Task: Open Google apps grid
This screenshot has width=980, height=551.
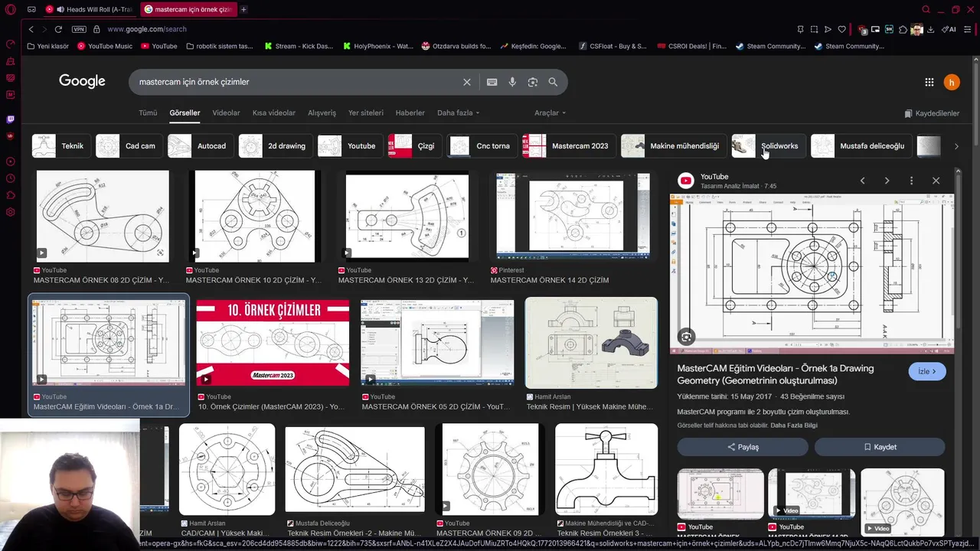Action: [x=929, y=82]
